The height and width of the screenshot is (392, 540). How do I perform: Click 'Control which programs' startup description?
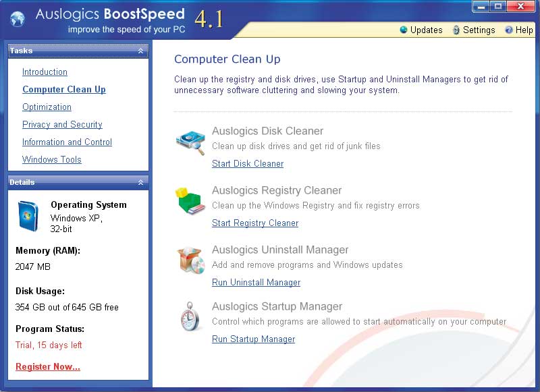(x=359, y=321)
